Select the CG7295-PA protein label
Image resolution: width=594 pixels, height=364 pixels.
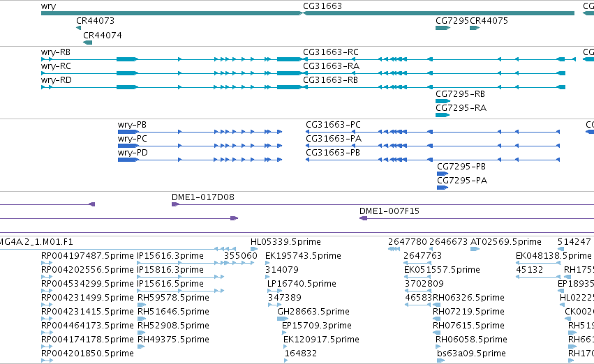(462, 181)
